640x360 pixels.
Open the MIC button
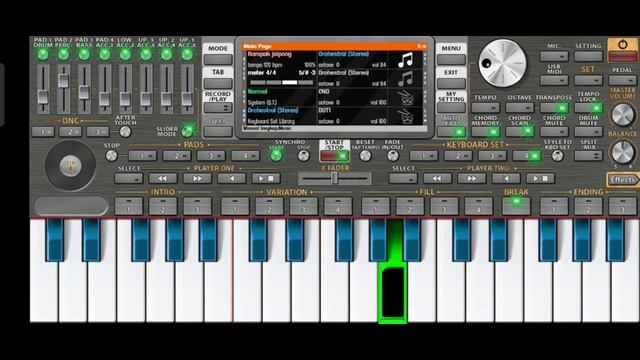tap(554, 56)
